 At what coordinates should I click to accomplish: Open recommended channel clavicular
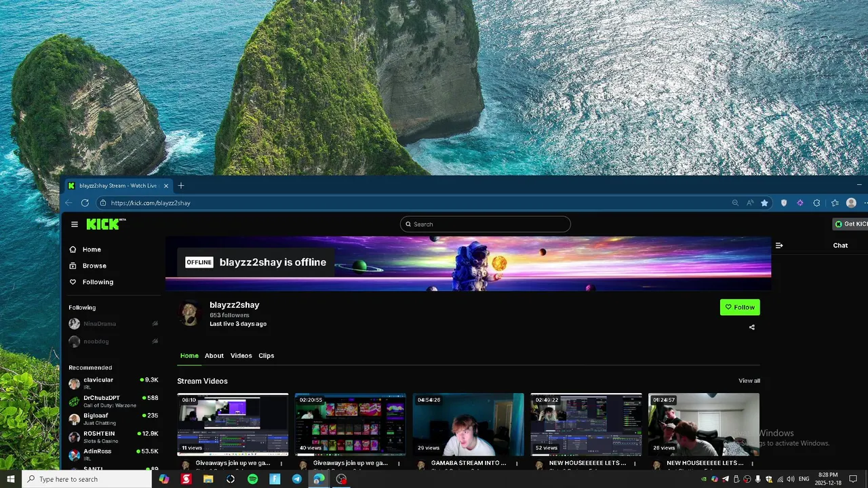(113, 383)
